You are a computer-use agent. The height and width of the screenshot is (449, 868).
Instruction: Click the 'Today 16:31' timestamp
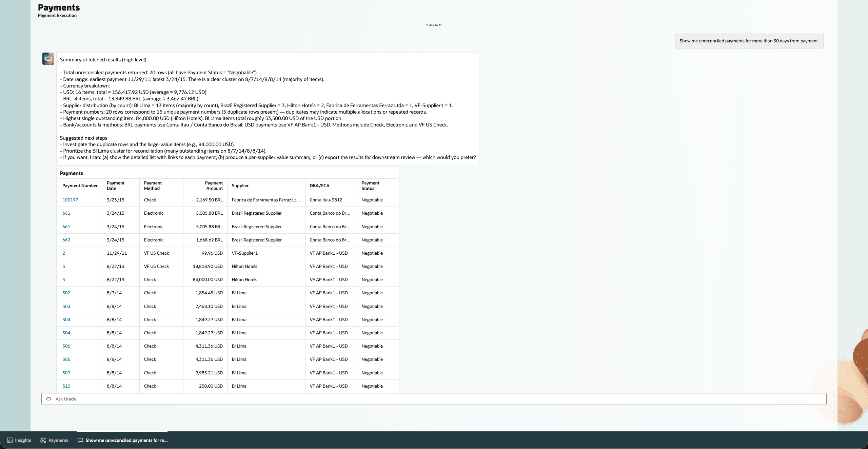click(x=434, y=25)
